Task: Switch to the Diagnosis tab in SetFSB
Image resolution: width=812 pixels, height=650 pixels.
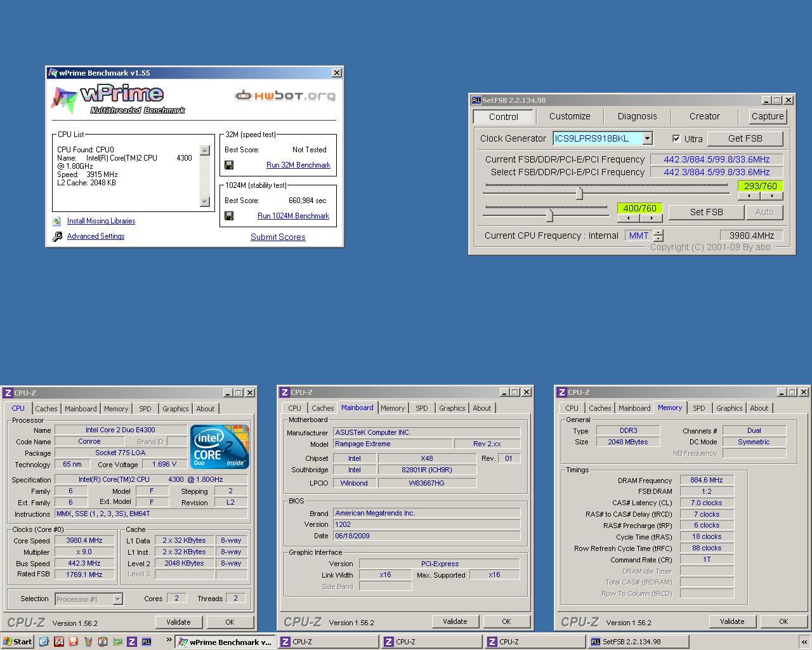Action: pyautogui.click(x=637, y=116)
